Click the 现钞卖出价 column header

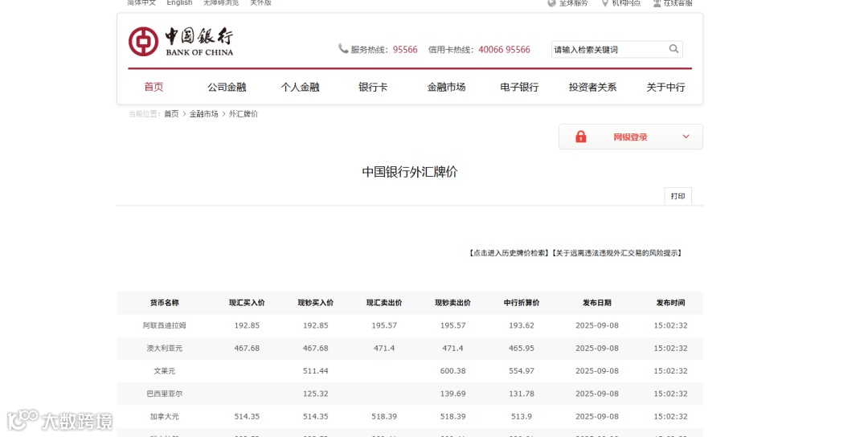[x=452, y=303]
